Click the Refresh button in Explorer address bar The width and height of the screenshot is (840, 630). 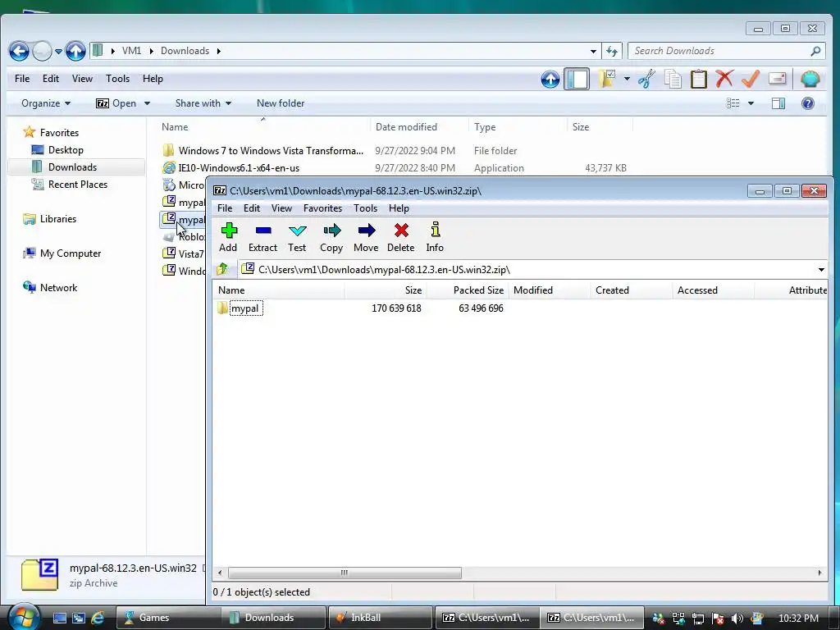coord(612,51)
